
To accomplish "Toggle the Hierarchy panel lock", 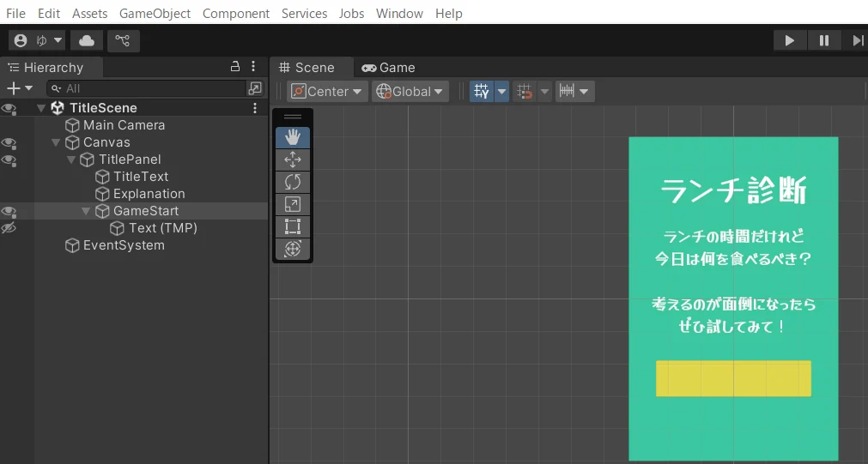I will point(234,66).
